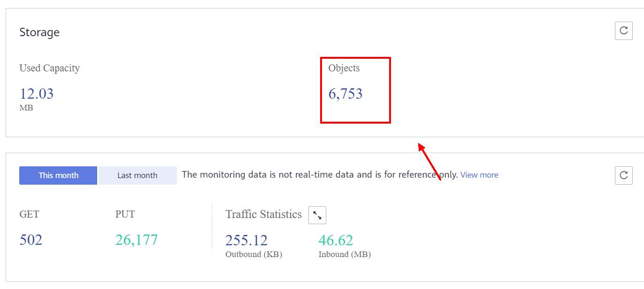The height and width of the screenshot is (289, 644).
Task: Refresh the monitoring statistics panel
Action: (623, 175)
